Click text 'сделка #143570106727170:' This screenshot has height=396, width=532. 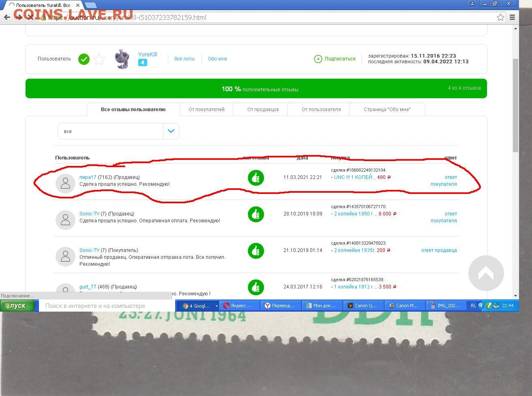[358, 207]
